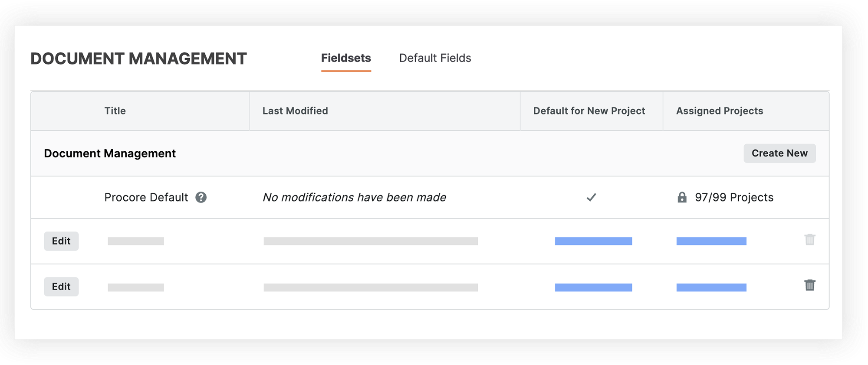Click second row's blue Default for New Project link

pos(593,287)
